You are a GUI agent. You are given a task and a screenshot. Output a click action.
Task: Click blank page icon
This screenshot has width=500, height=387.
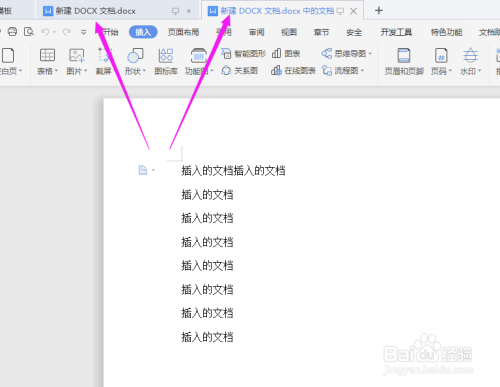click(x=8, y=55)
